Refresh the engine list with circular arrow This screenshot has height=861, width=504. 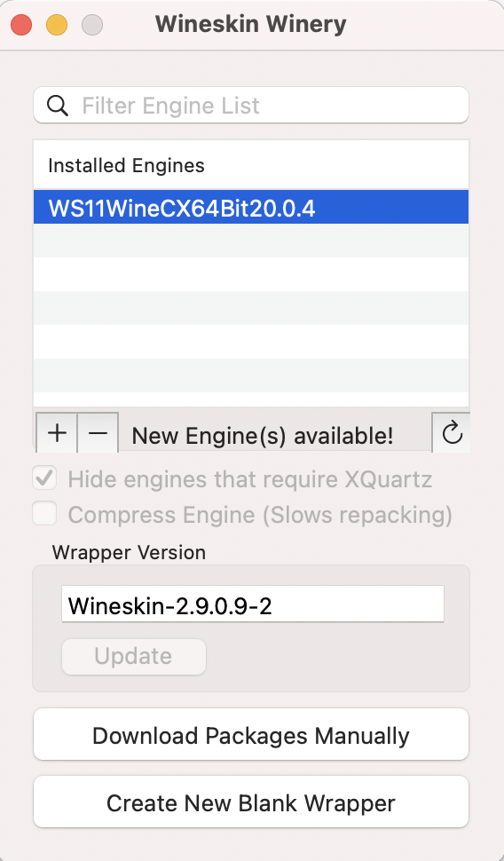452,433
